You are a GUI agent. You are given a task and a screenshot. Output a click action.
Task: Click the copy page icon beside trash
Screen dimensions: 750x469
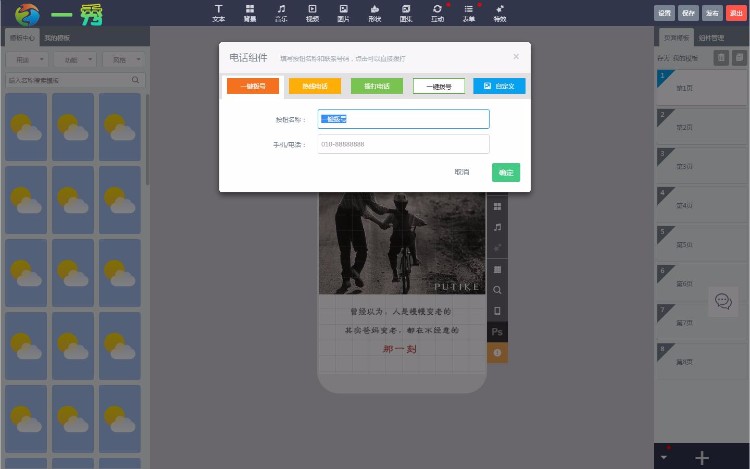tap(739, 58)
